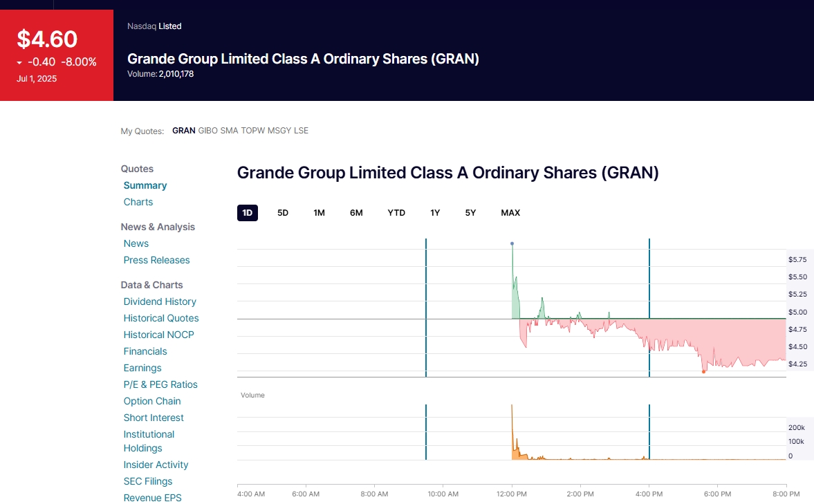
Task: Switch chart to 1M range
Action: click(319, 213)
